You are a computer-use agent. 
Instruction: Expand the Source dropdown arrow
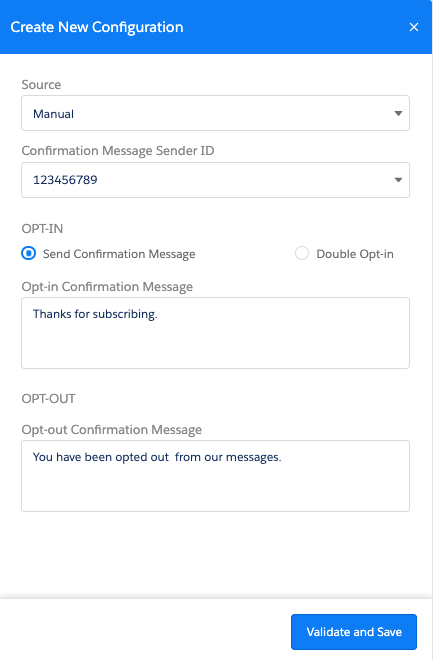tap(398, 113)
